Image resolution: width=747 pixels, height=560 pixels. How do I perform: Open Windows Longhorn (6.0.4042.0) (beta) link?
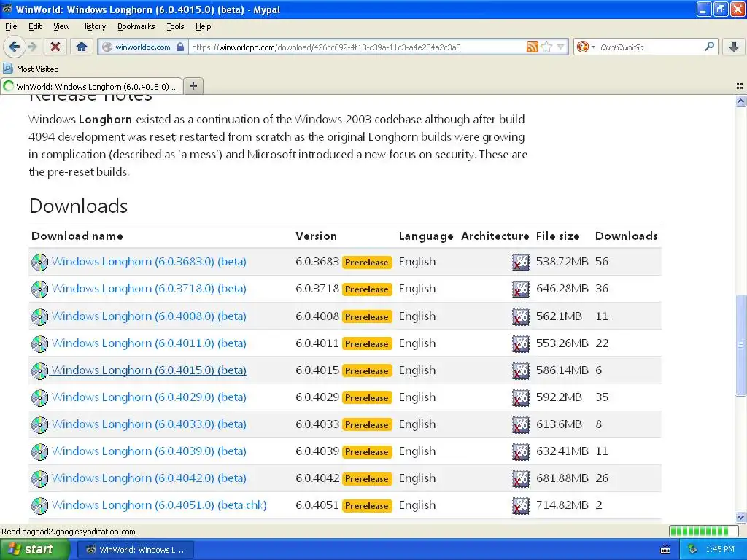click(149, 478)
